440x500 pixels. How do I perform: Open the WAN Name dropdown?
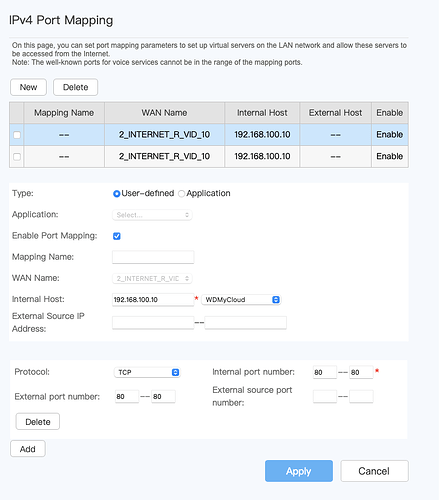point(152,279)
